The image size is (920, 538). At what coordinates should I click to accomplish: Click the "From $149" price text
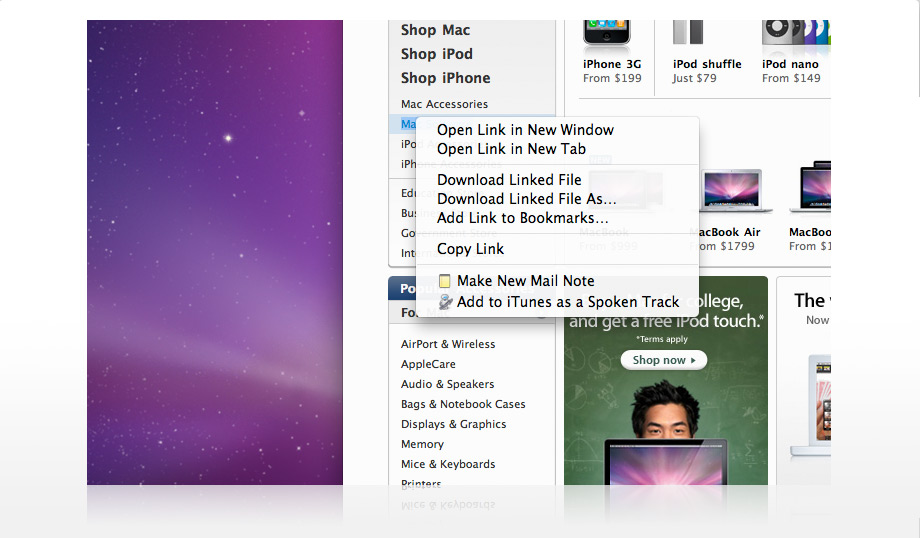click(x=791, y=79)
